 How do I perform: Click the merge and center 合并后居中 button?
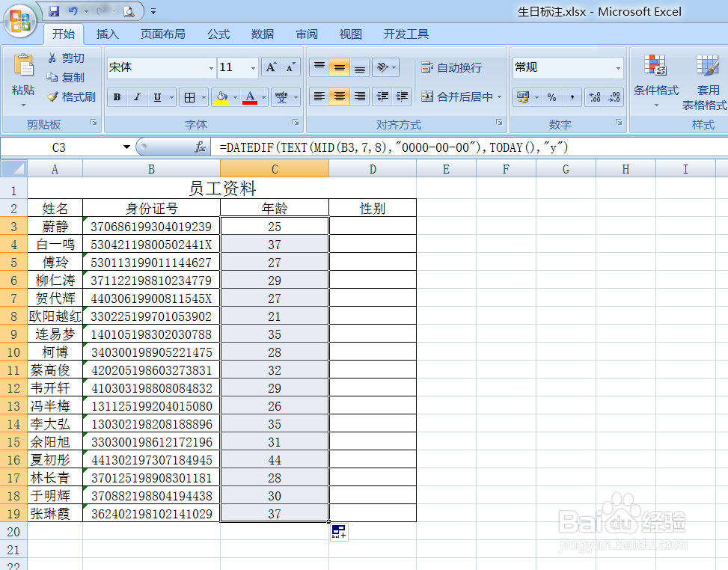point(457,97)
